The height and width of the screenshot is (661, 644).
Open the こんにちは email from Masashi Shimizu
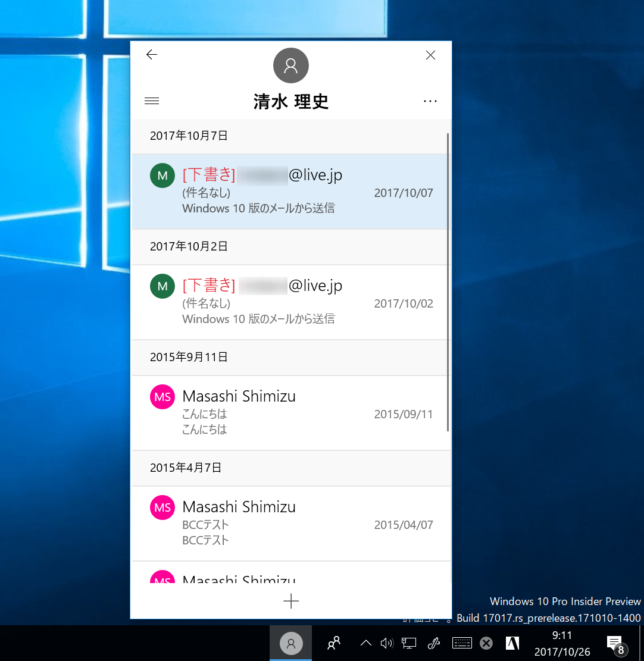point(290,413)
